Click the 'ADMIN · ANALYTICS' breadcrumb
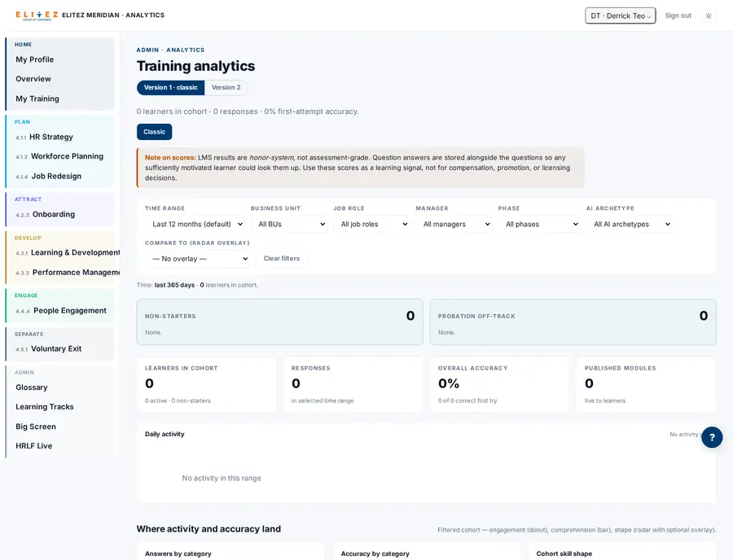733x560 pixels. point(170,50)
